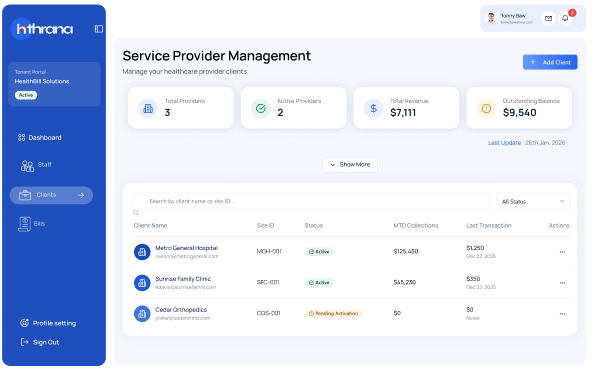Open Dashboard in the sidebar
The image size is (596, 373).
[40, 138]
